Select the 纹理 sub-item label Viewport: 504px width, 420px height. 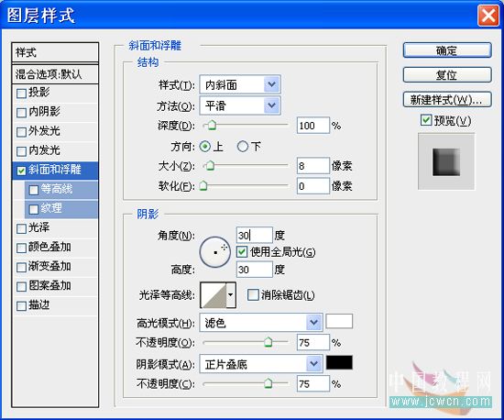point(51,208)
